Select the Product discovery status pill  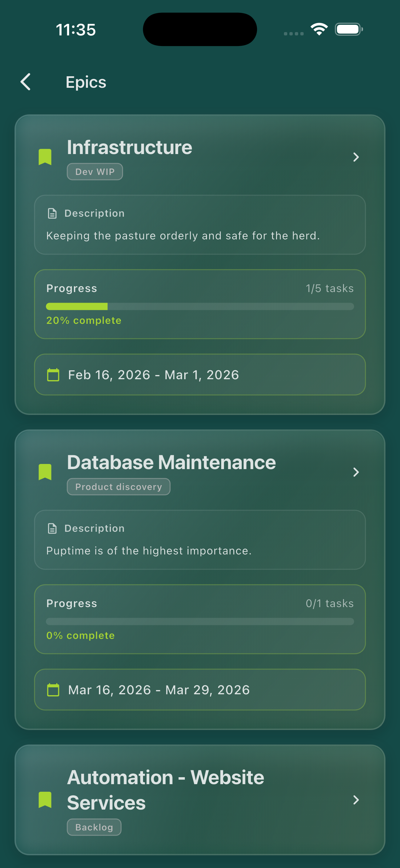tap(118, 486)
